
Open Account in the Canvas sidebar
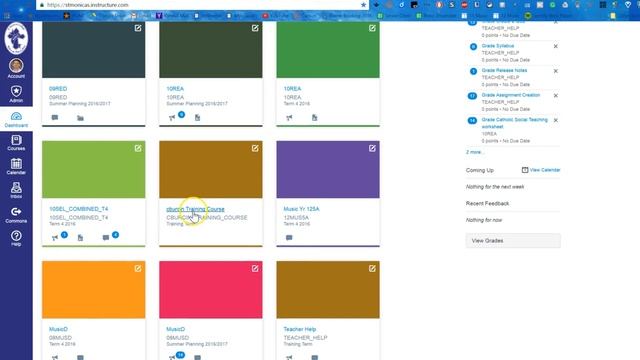(x=16, y=68)
